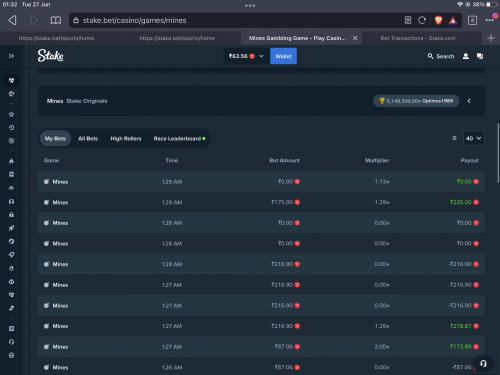
Task: Switch to the High Rollers tab
Action: click(126, 138)
